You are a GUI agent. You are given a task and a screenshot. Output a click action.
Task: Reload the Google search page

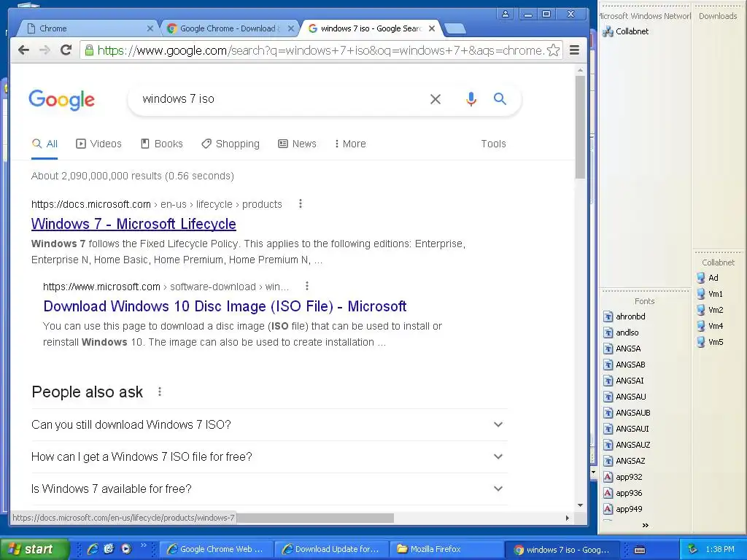pos(66,50)
